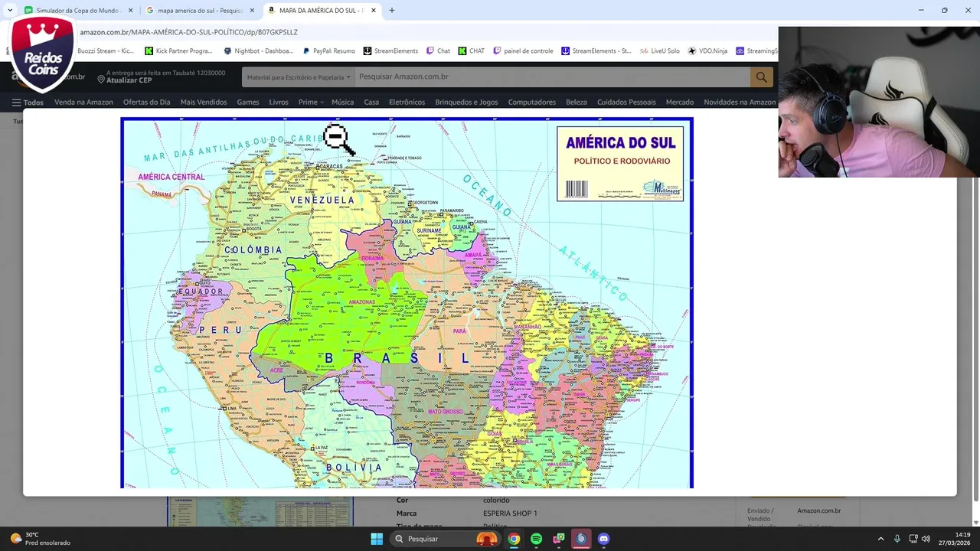Image resolution: width=980 pixels, height=551 pixels.
Task: Open the weather widget showing 30°C
Action: [40, 539]
